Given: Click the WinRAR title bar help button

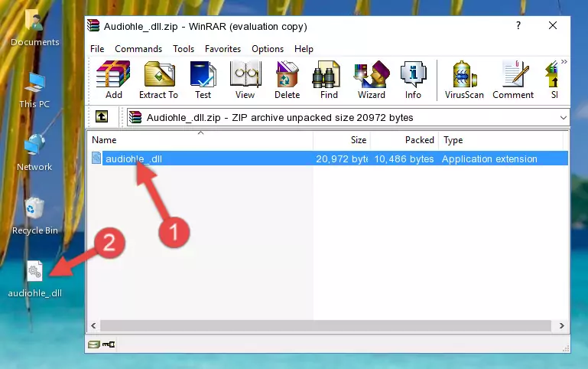Looking at the screenshot, I should point(518,25).
